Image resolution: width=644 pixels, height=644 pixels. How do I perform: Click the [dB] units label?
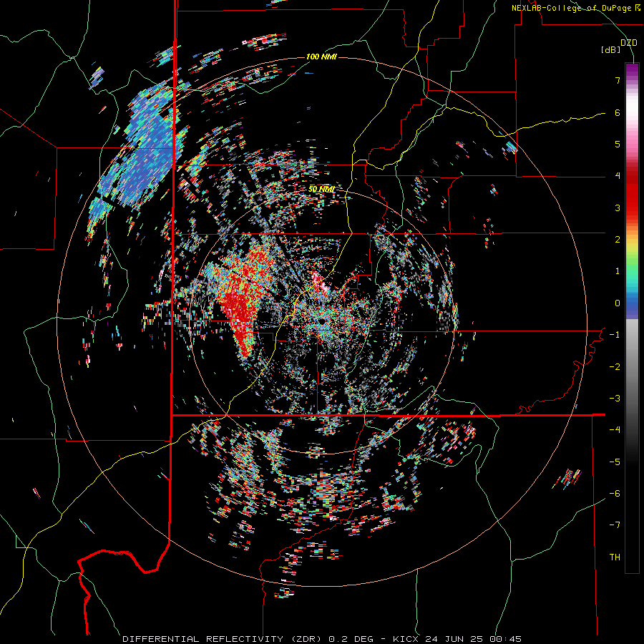pos(611,50)
